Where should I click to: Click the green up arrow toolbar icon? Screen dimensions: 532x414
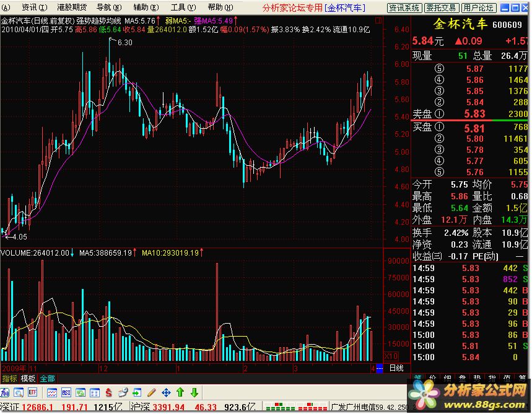coord(180,393)
